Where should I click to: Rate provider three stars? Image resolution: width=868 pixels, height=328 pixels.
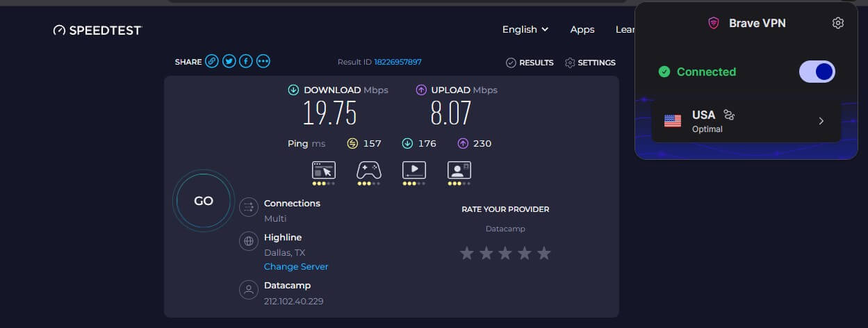click(x=505, y=253)
